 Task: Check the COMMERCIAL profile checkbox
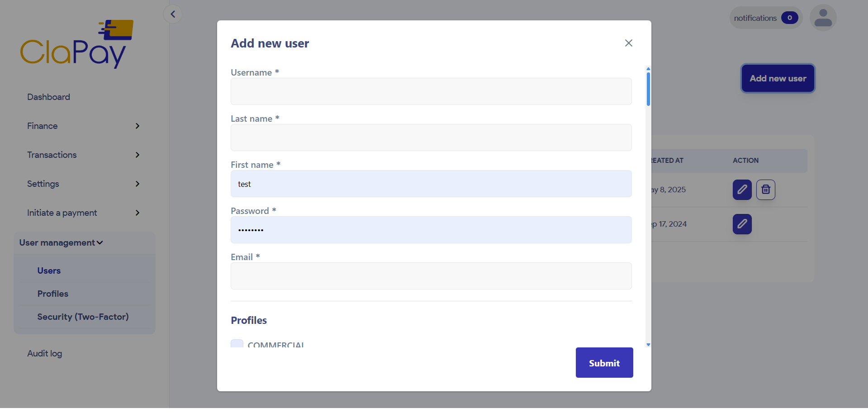(x=237, y=344)
